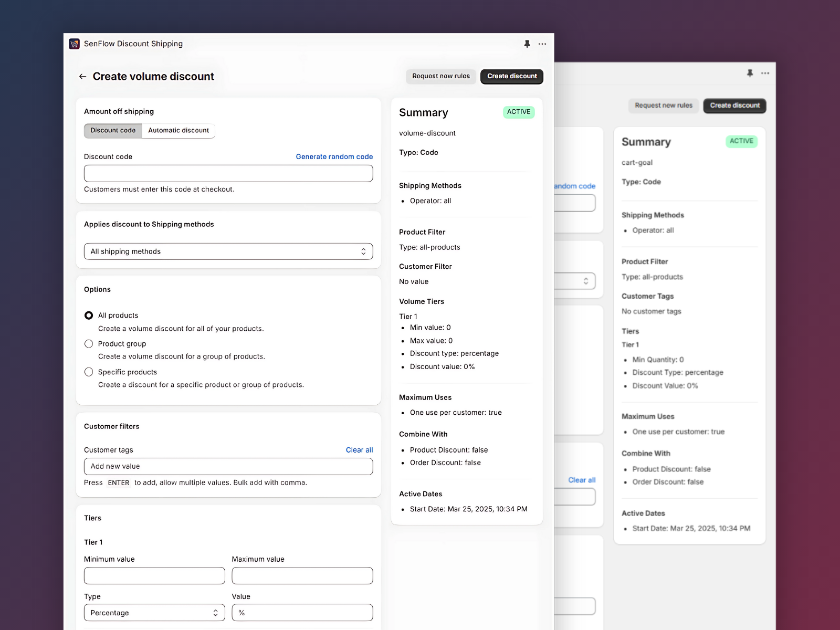Click Discount type: percentage in front Summary
The width and height of the screenshot is (840, 630).
(454, 353)
